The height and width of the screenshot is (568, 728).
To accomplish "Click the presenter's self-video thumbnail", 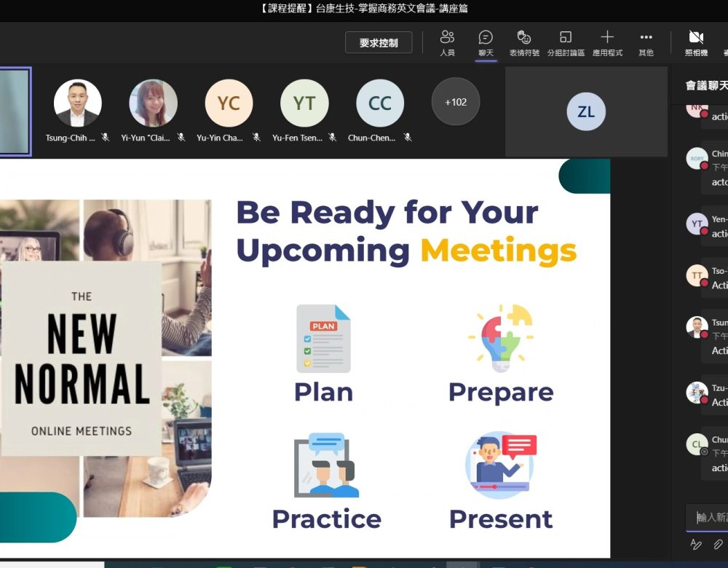I will (x=15, y=111).
